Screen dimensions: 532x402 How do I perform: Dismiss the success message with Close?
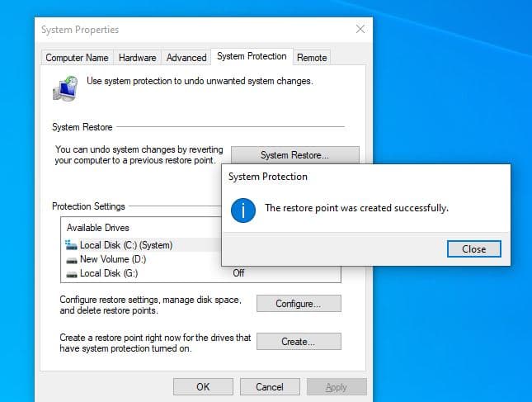pyautogui.click(x=473, y=248)
